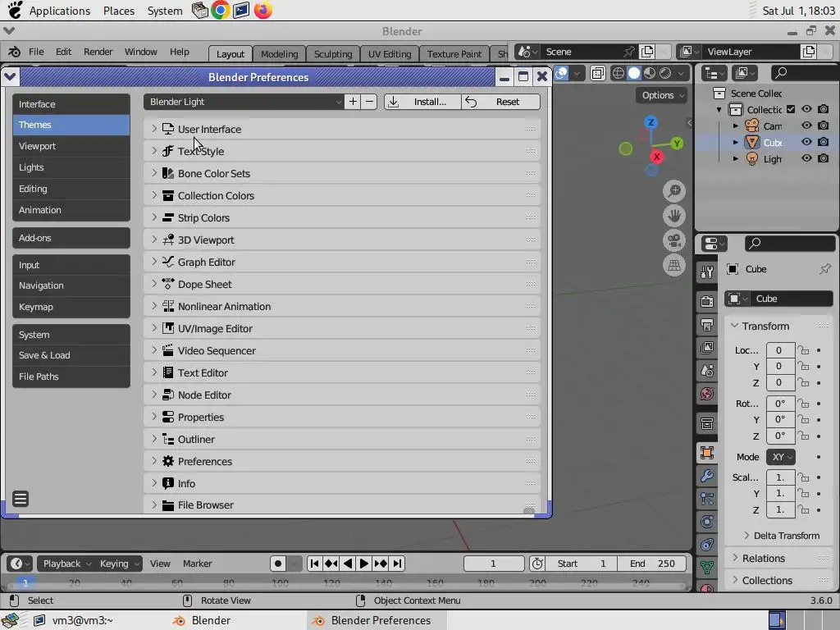
Task: Toggle camera view icon in viewport
Action: coord(674,240)
